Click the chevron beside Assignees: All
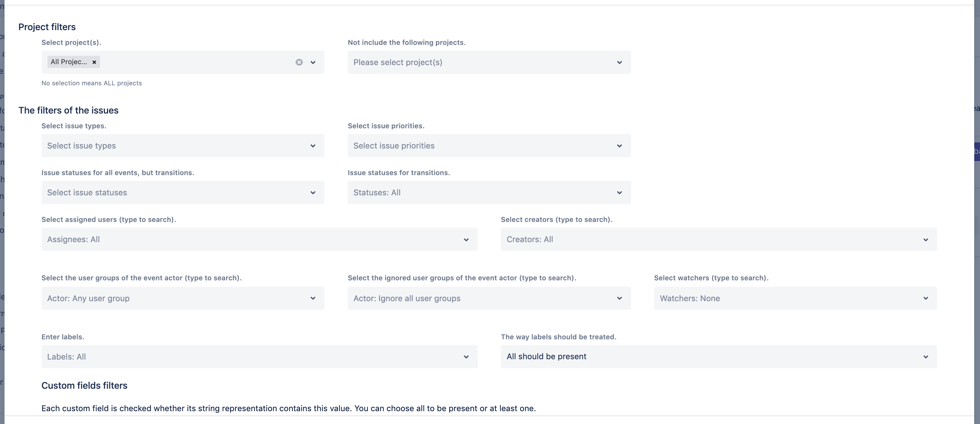The height and width of the screenshot is (424, 980). click(x=466, y=239)
